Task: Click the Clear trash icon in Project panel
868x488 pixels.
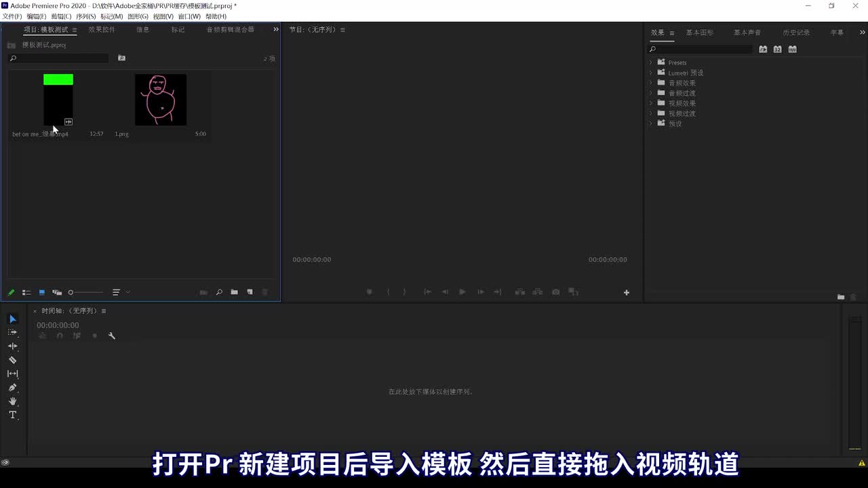Action: 265,292
